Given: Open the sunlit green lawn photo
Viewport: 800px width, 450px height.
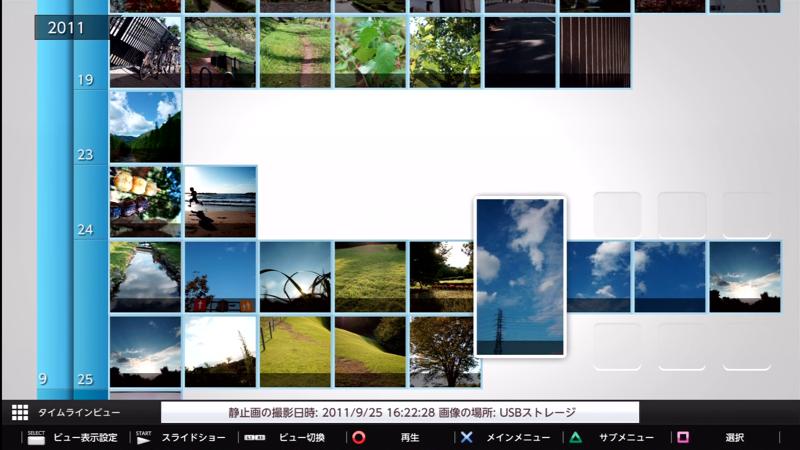Looking at the screenshot, I should (x=370, y=277).
